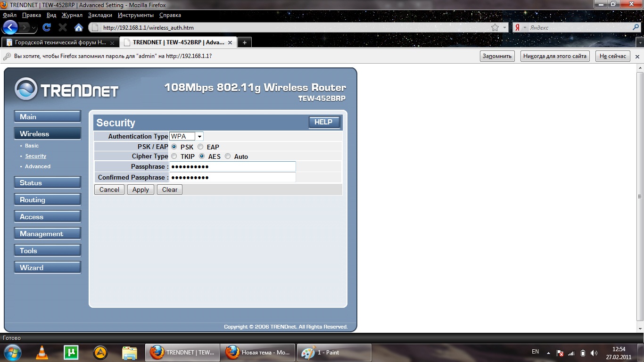Open the Закладки menu
The height and width of the screenshot is (362, 644).
coord(99,15)
